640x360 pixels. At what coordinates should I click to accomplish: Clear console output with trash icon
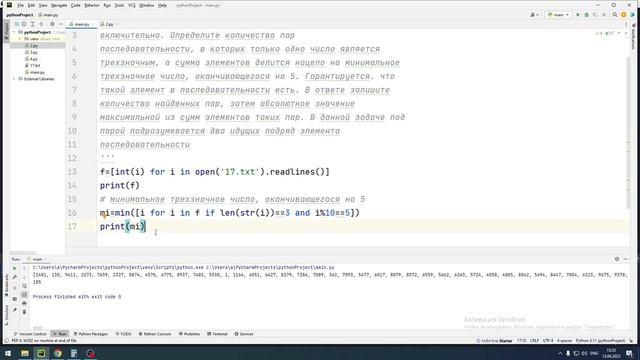point(24,312)
